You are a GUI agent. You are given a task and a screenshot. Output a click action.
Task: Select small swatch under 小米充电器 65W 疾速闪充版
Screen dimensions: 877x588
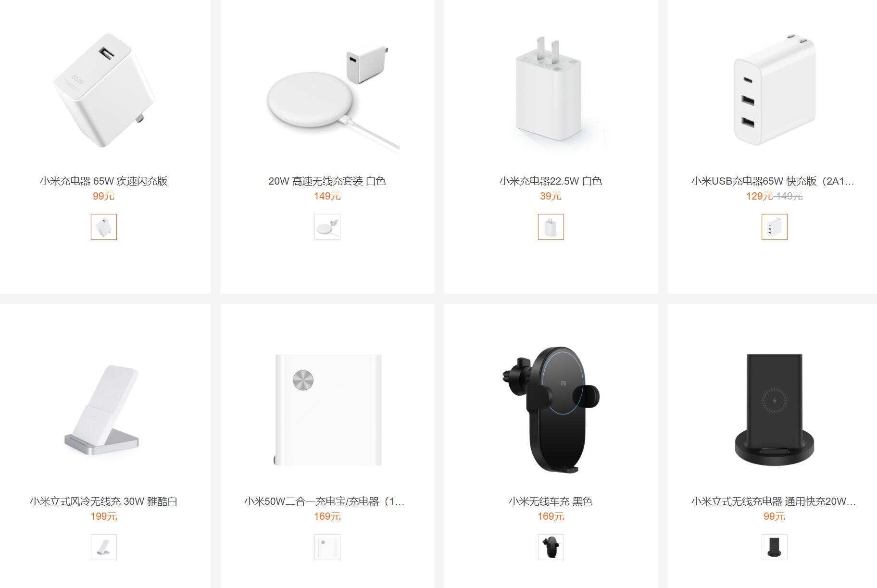coord(104,227)
